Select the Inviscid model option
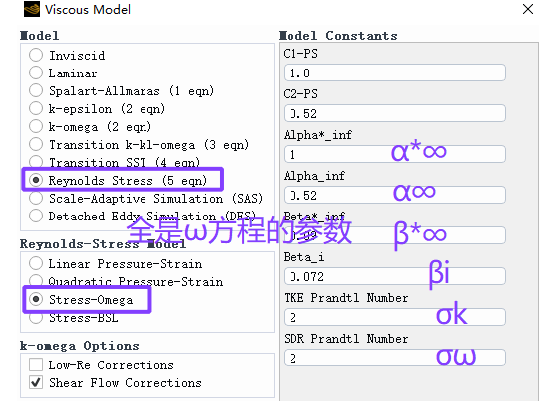 coord(36,55)
